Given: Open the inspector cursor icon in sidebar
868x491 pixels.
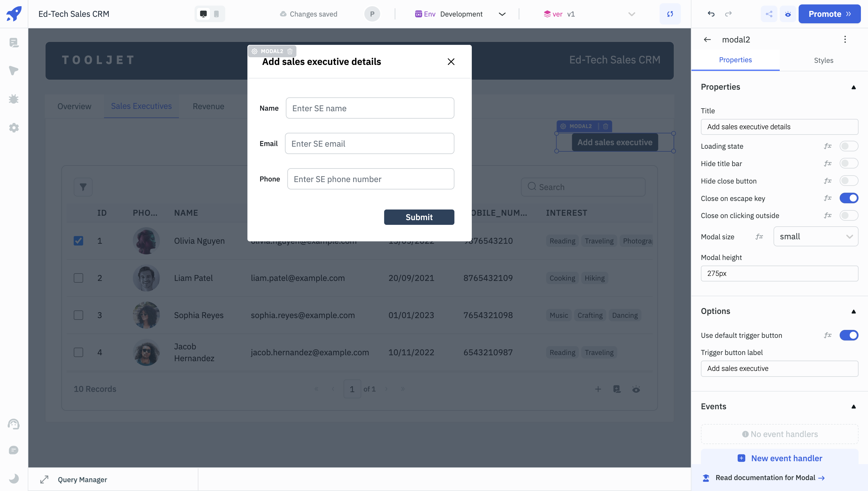Looking at the screenshot, I should click(x=14, y=71).
